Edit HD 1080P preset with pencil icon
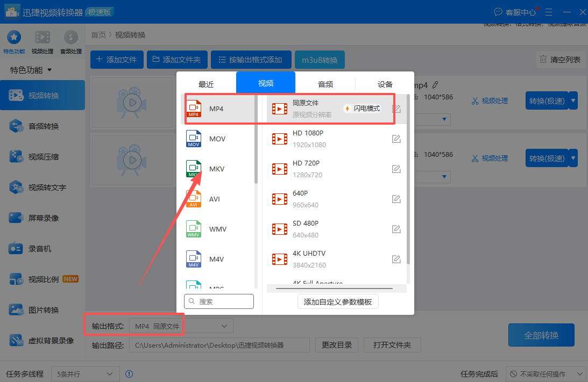 click(396, 139)
